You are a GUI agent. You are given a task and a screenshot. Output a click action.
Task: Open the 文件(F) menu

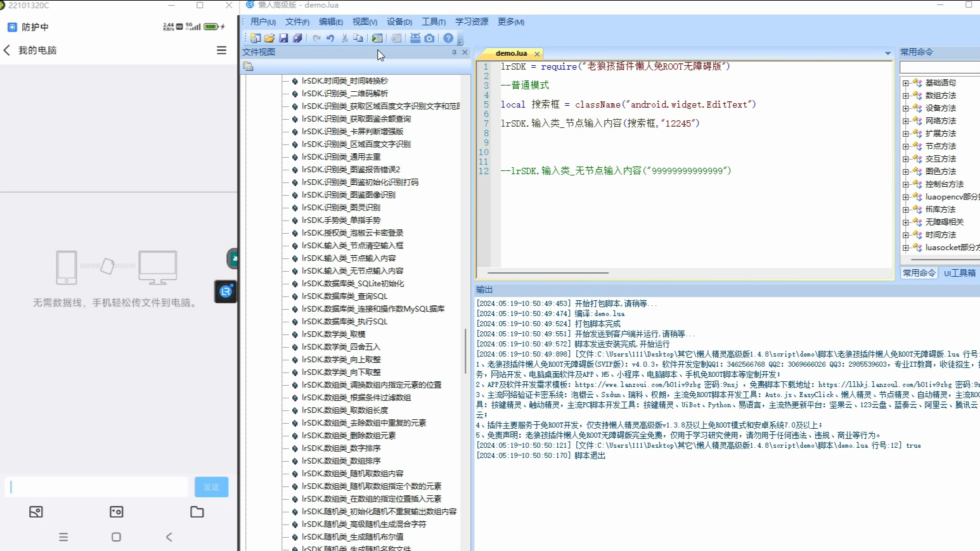pos(297,22)
